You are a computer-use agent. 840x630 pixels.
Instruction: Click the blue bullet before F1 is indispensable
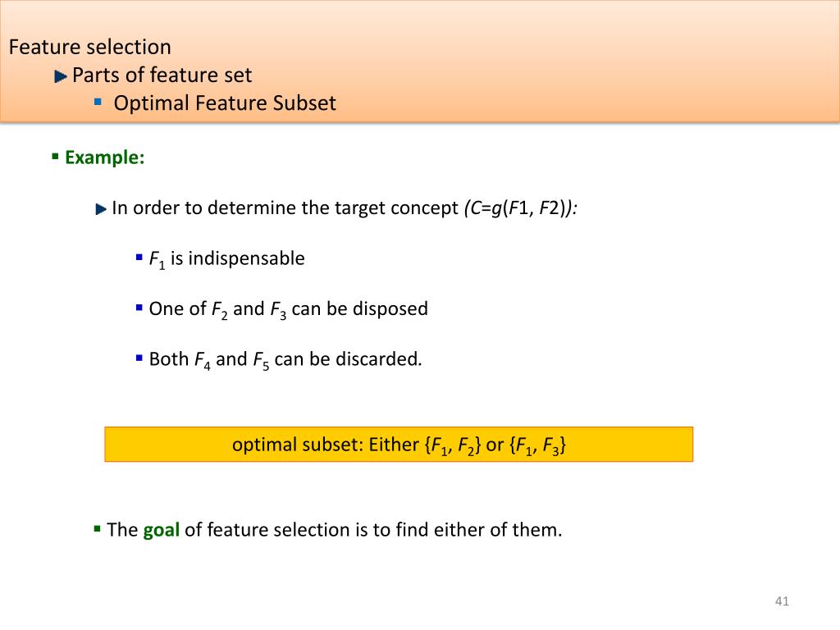coord(139,258)
